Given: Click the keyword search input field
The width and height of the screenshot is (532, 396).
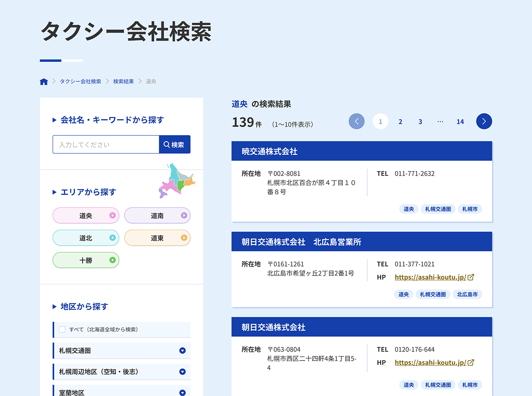Looking at the screenshot, I should tap(106, 144).
